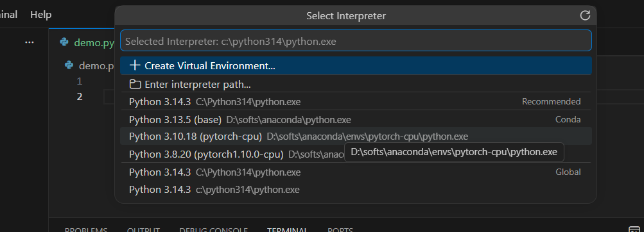Open the Help menu
The width and height of the screenshot is (644, 232).
tap(40, 15)
